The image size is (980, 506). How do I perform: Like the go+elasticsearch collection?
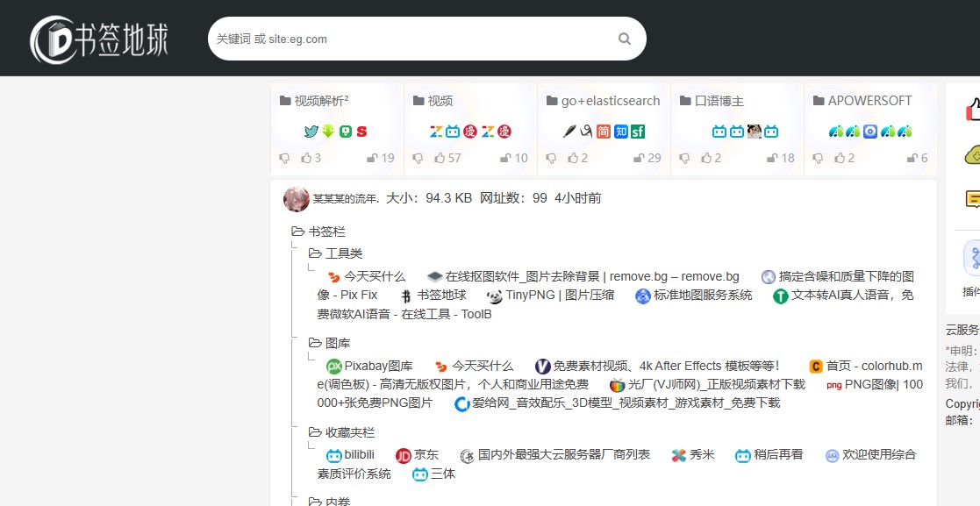[571, 158]
